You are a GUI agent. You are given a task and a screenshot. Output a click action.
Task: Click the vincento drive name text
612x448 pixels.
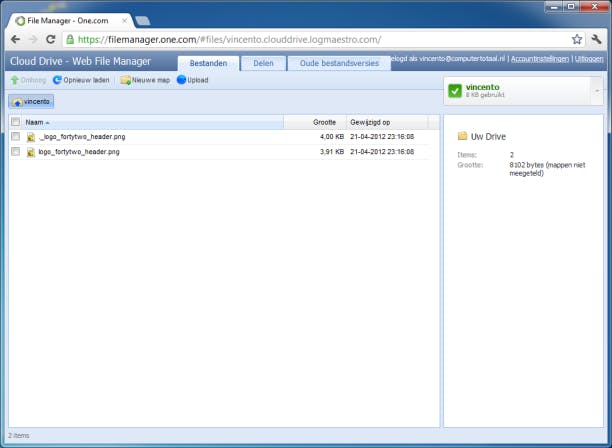pyautogui.click(x=482, y=87)
